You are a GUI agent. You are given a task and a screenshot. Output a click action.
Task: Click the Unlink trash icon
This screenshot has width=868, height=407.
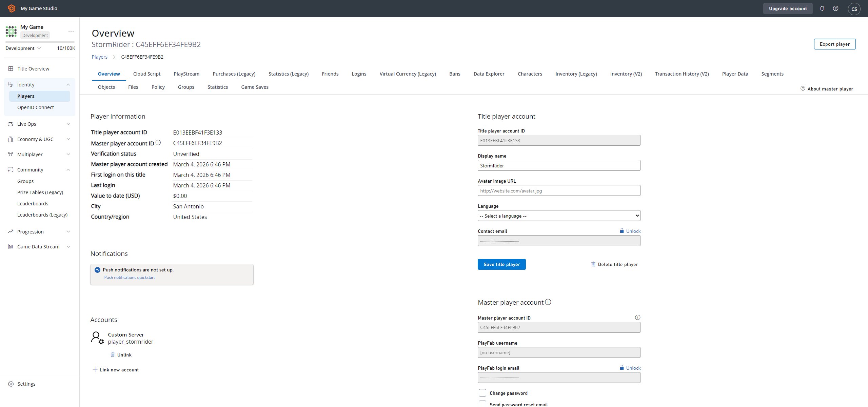tap(113, 354)
